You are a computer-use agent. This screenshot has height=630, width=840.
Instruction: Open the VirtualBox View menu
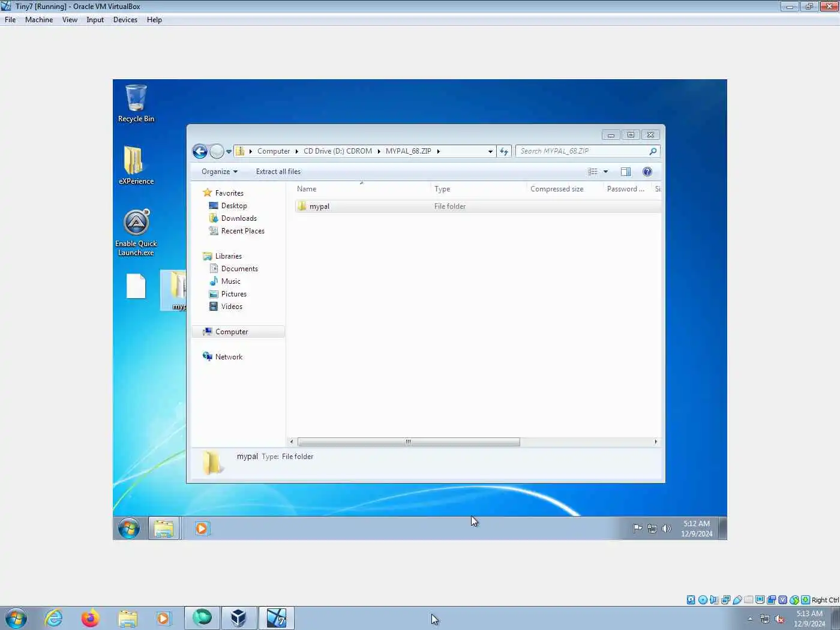[70, 20]
